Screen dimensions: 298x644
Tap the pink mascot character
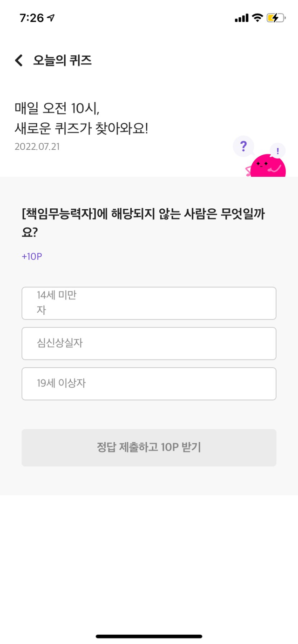point(267,166)
